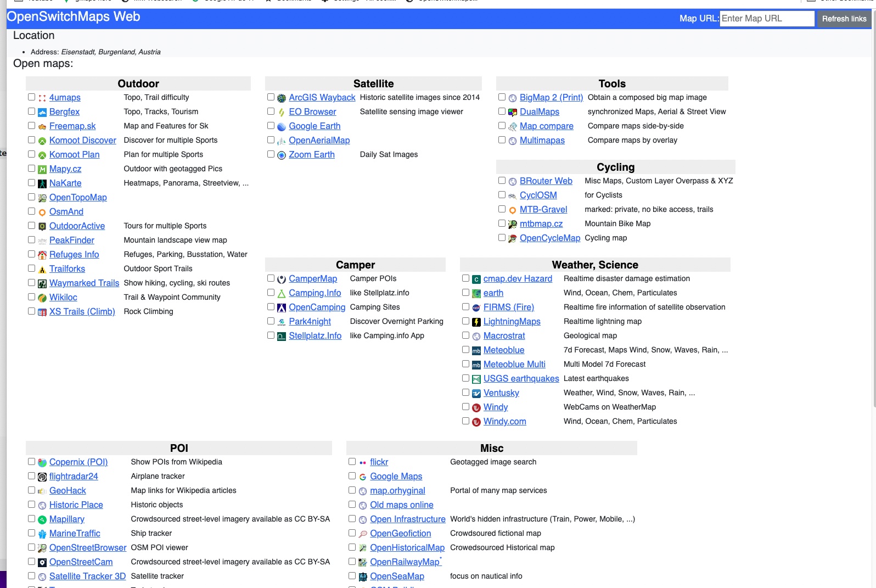
Task: Click the flickr dots icon
Action: [363, 463]
